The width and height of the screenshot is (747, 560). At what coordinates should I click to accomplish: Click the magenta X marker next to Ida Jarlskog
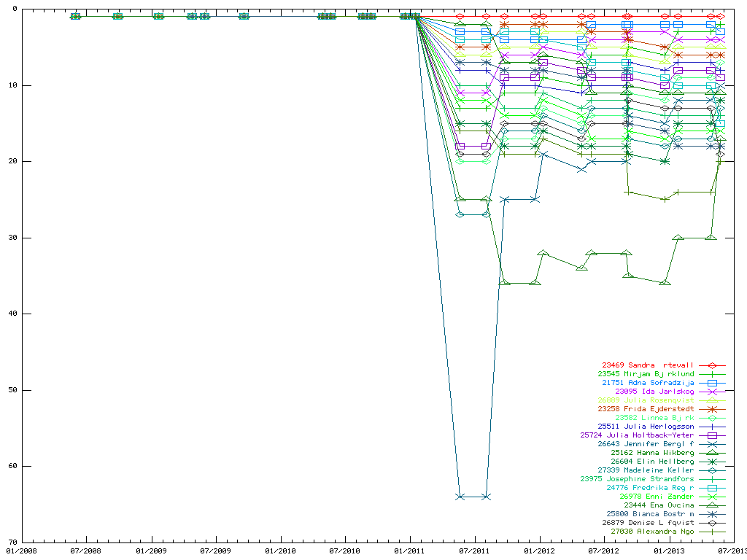(x=712, y=392)
